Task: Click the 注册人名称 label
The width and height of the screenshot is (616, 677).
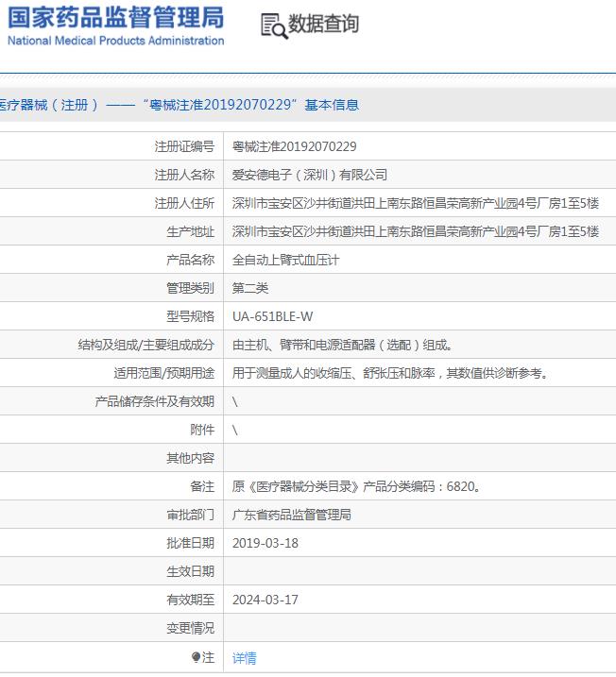Action: (184, 175)
